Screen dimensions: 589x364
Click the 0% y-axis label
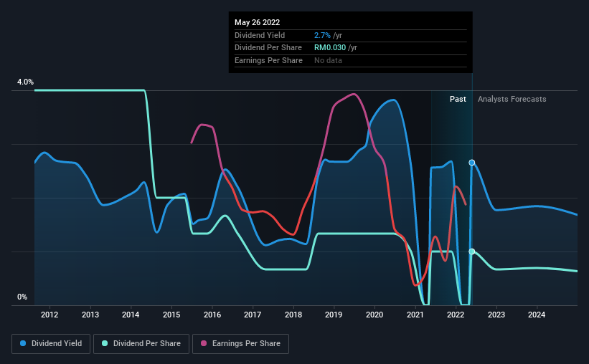tap(22, 297)
